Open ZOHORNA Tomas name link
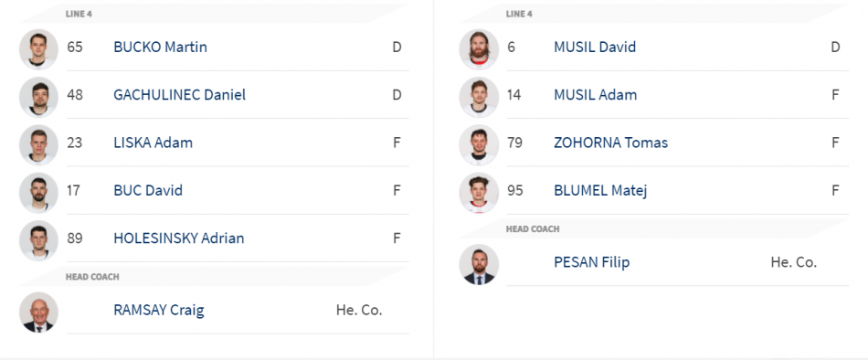This screenshot has width=868, height=360. point(610,143)
